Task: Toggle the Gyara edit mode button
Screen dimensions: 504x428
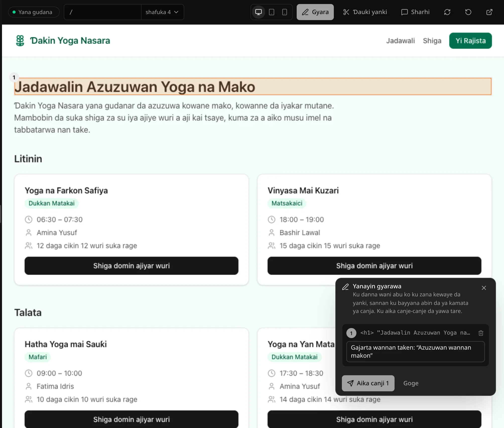Action: point(315,12)
